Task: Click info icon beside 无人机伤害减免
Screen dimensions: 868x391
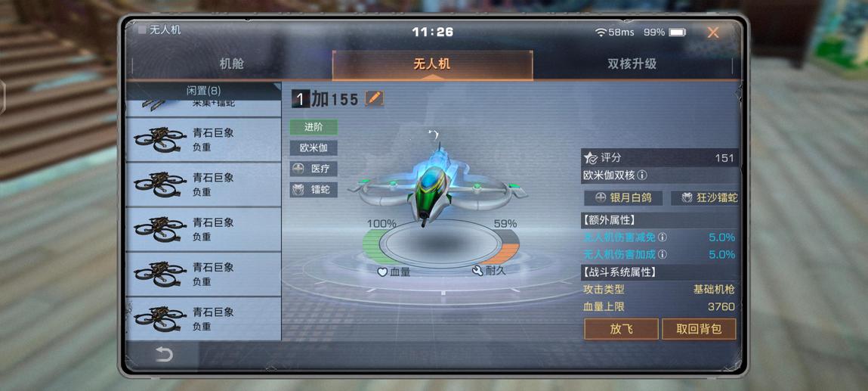Action: [662, 237]
